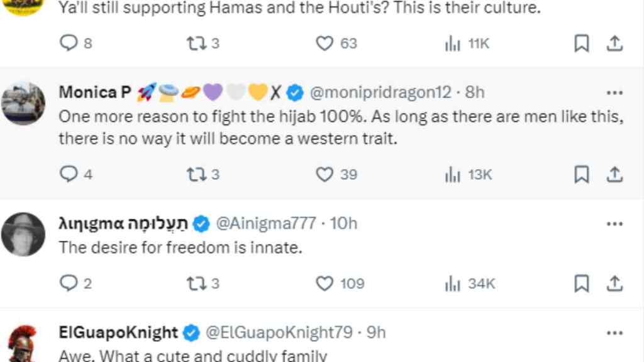Share the top tweet about Hamas
The width and height of the screenshot is (644, 362).
coord(614,43)
